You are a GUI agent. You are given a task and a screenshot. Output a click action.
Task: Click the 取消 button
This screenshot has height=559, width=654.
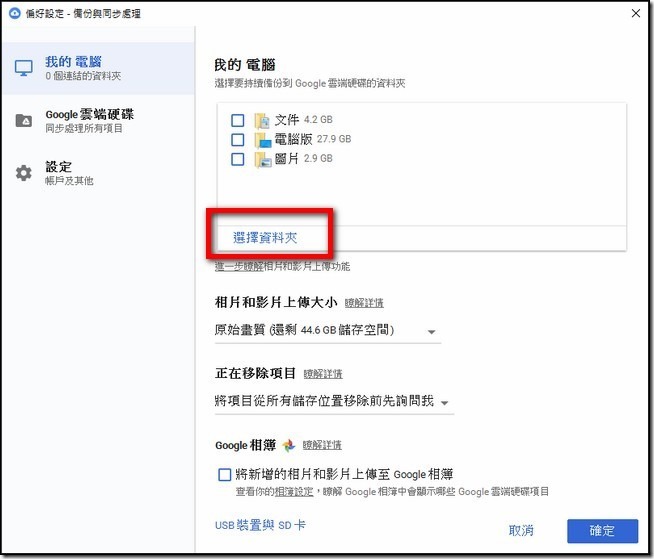521,531
